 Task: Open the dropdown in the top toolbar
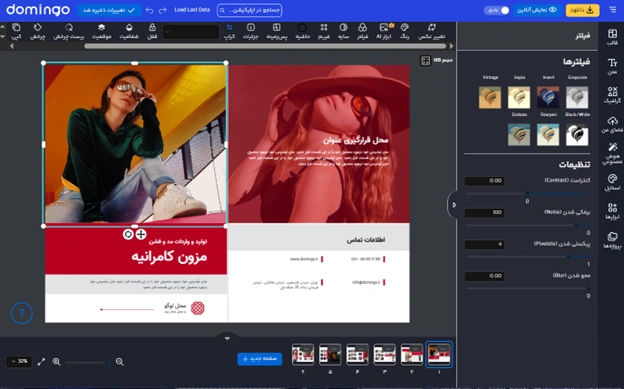(191, 32)
